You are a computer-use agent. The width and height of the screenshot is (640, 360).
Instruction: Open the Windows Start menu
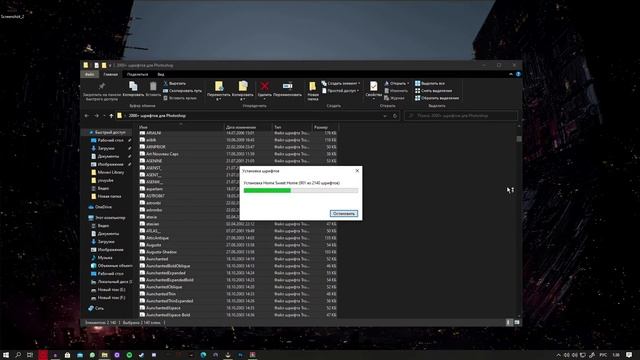[x=6, y=355]
